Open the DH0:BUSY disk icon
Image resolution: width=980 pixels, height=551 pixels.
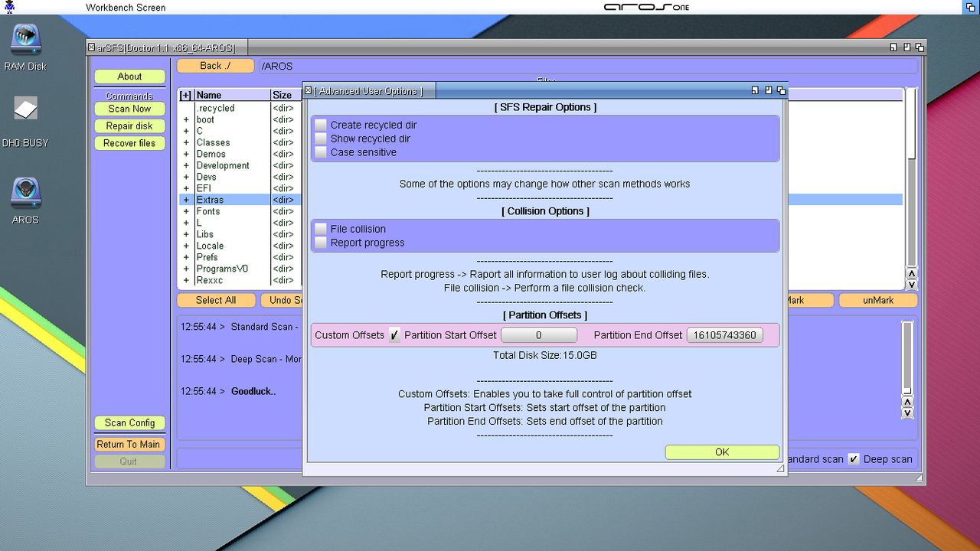click(25, 122)
